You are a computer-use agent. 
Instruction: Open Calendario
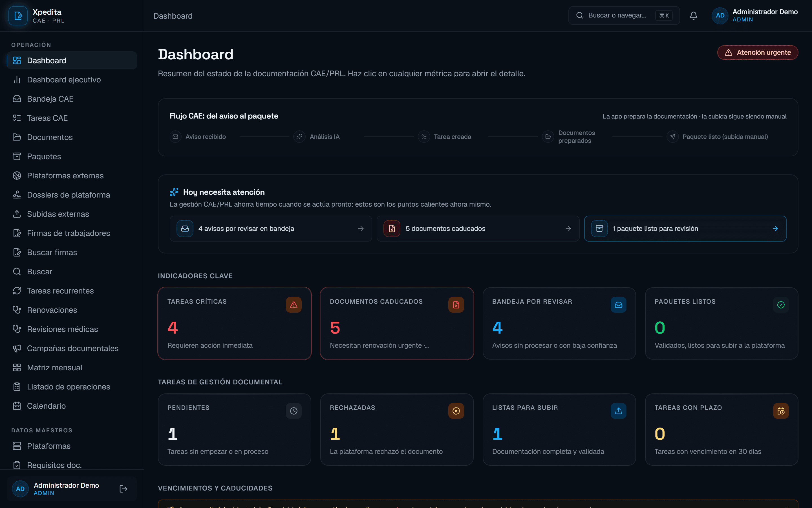[72, 406]
